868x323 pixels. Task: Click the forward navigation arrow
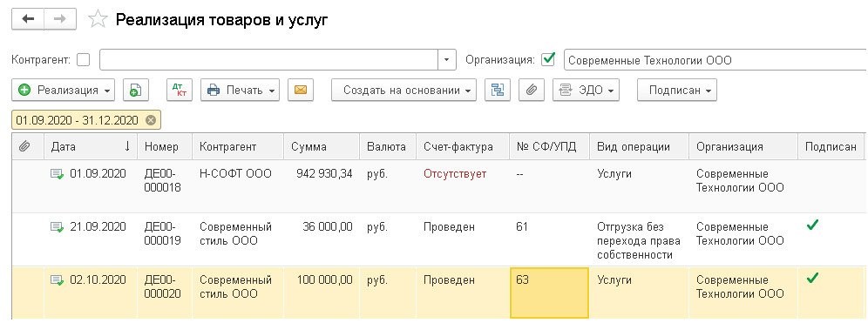(x=60, y=19)
